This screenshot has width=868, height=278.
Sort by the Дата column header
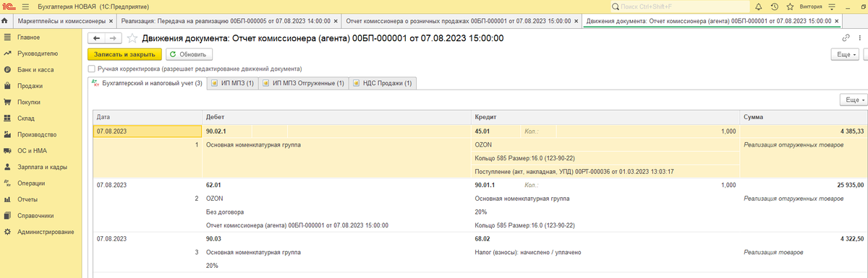point(148,116)
